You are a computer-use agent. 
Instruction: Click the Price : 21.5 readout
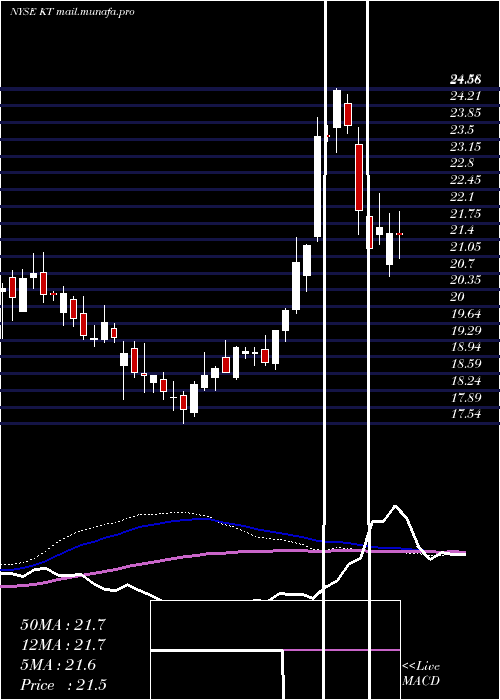(x=63, y=685)
